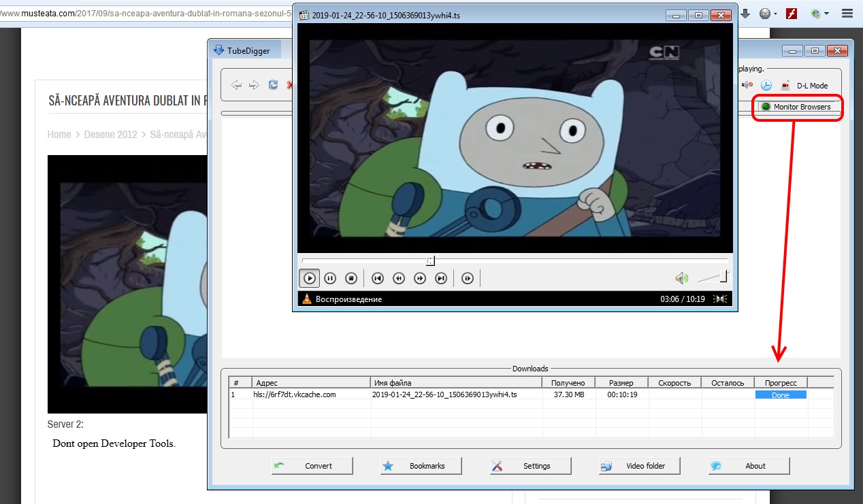This screenshot has width=863, height=504.
Task: Click the 00:10:19 size cell
Action: tap(622, 394)
